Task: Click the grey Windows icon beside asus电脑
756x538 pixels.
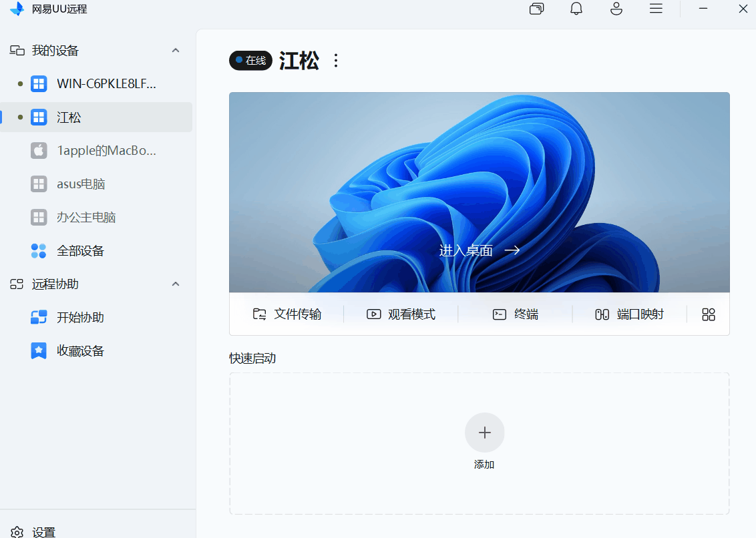Action: (x=39, y=184)
